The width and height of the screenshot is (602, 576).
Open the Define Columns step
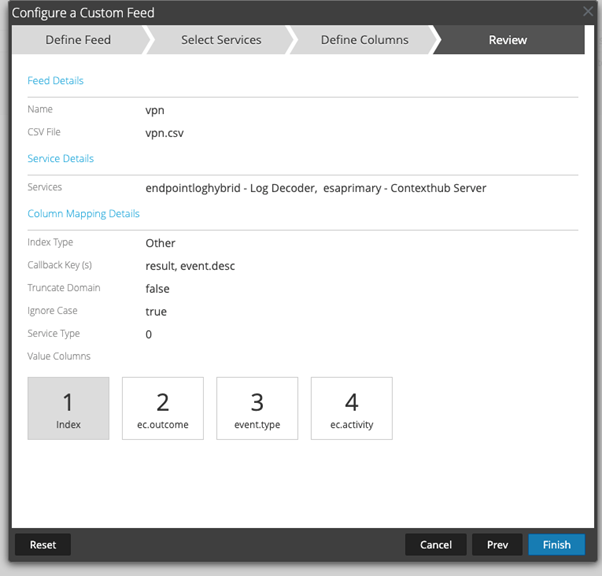[364, 40]
